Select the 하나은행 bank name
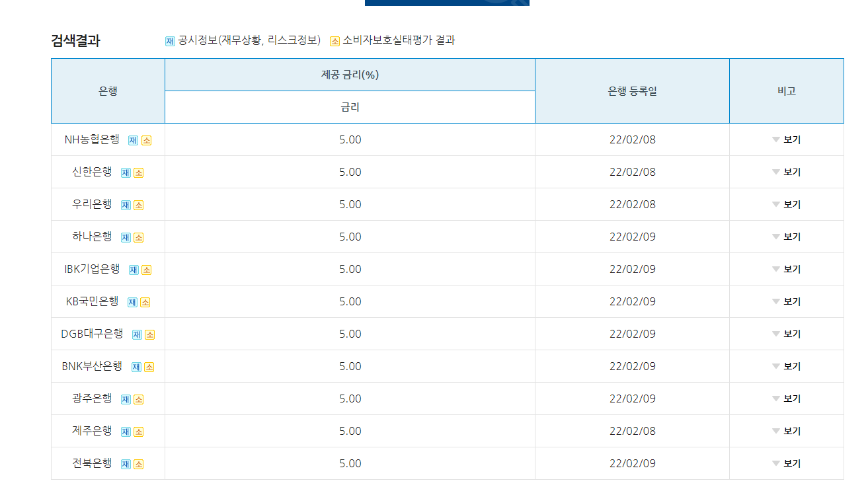Viewport: 868px width, 495px height. (x=92, y=237)
